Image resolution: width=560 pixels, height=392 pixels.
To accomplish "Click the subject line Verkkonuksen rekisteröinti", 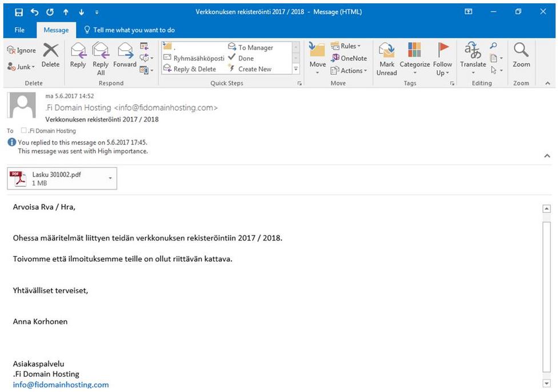I will (102, 119).
